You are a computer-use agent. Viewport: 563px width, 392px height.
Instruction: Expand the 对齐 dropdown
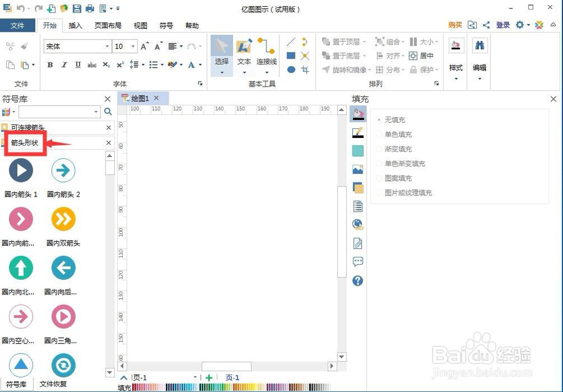pos(403,56)
